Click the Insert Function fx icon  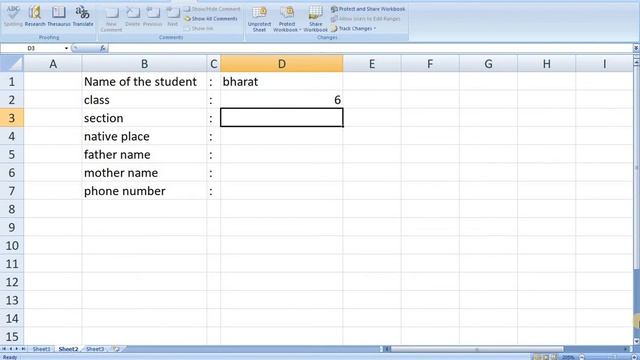(x=102, y=48)
